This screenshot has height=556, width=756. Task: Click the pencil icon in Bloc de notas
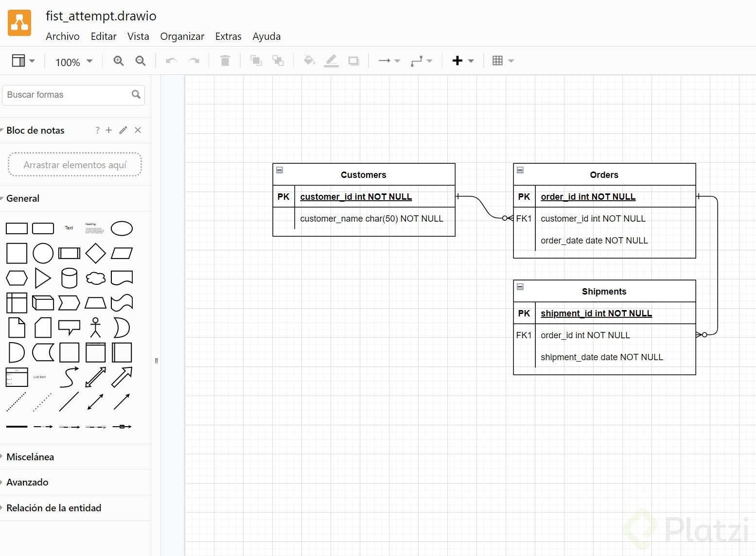point(123,130)
